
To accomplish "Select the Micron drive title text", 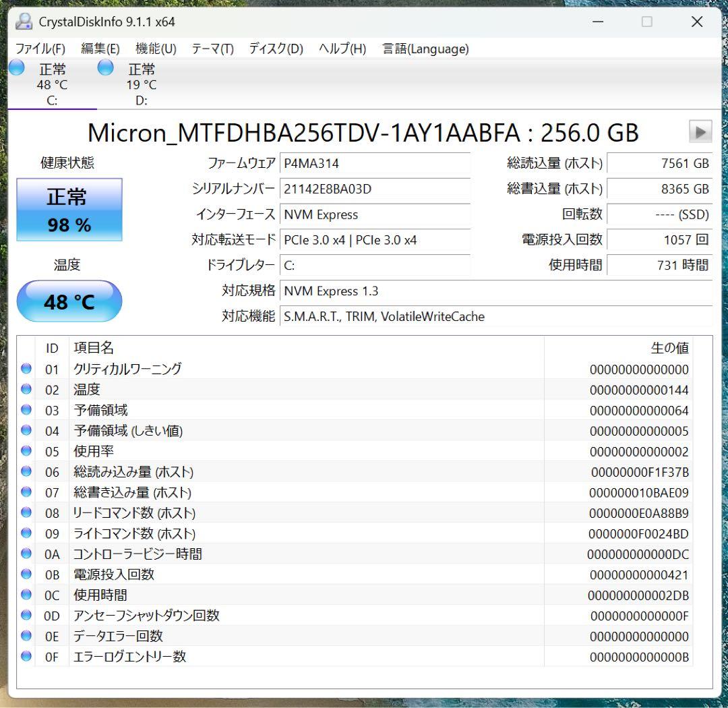I will pos(364,132).
